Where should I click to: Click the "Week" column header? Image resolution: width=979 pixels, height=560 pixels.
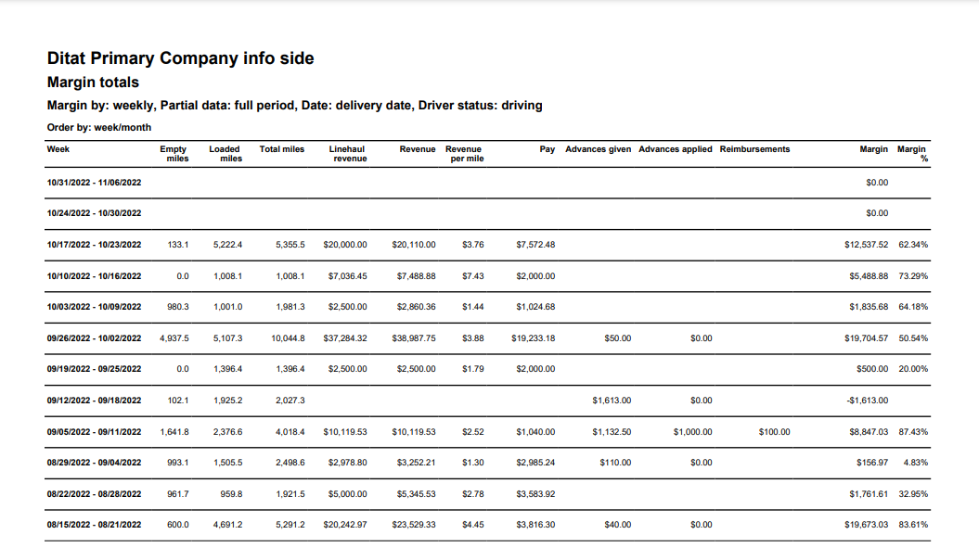pyautogui.click(x=58, y=149)
